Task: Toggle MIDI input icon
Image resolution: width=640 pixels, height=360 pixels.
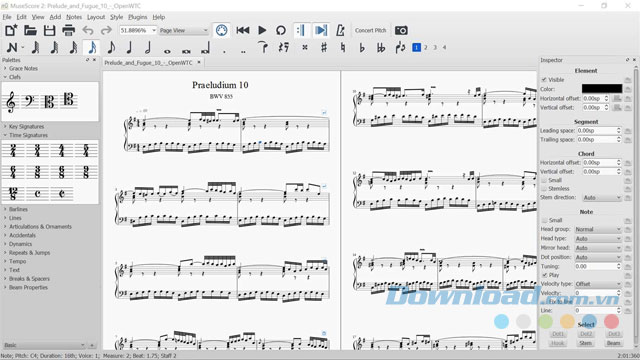Action: [x=221, y=30]
